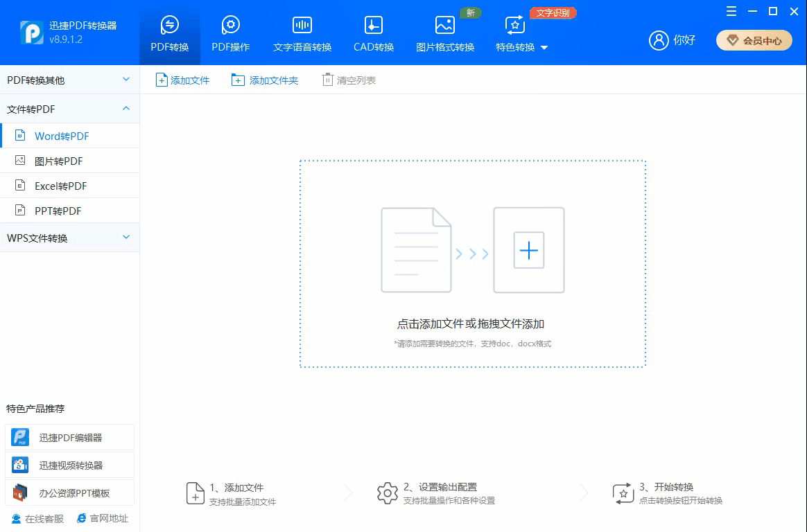
Task: Open the 官网地址 website link
Action: (x=103, y=518)
